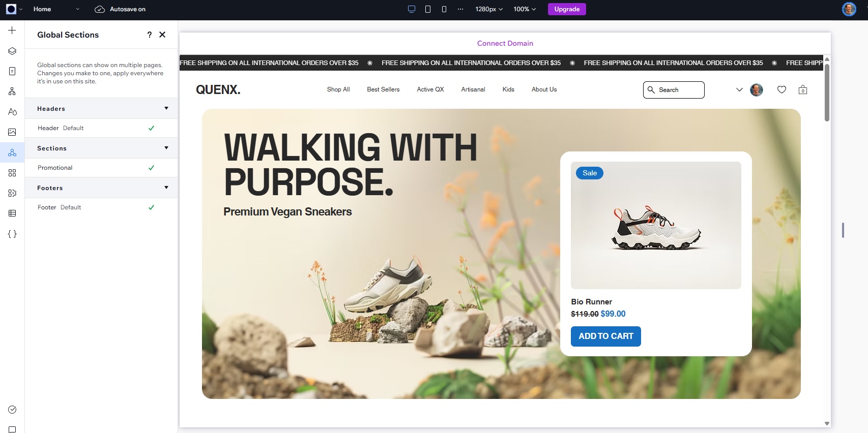Collapse the Sections group

(x=166, y=148)
